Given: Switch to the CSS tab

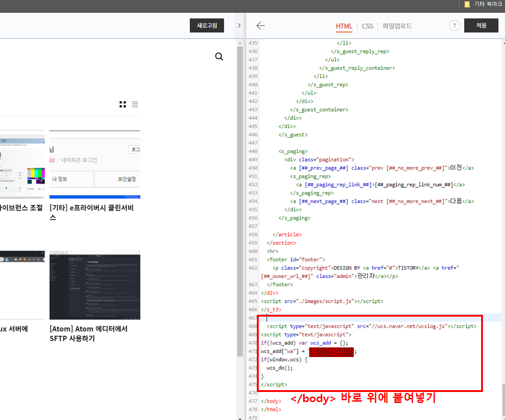Looking at the screenshot, I should 368,26.
